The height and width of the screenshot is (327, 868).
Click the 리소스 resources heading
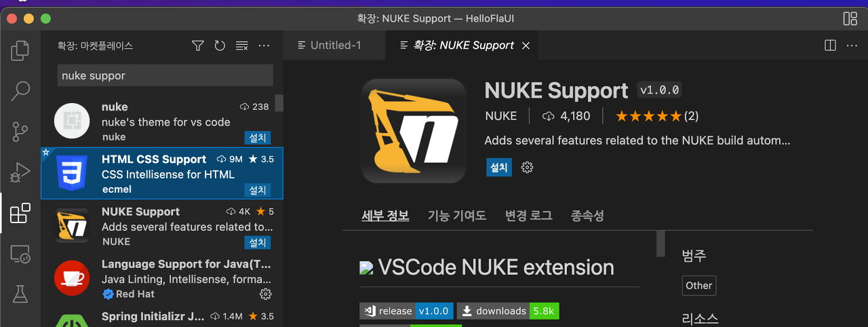pyautogui.click(x=701, y=319)
